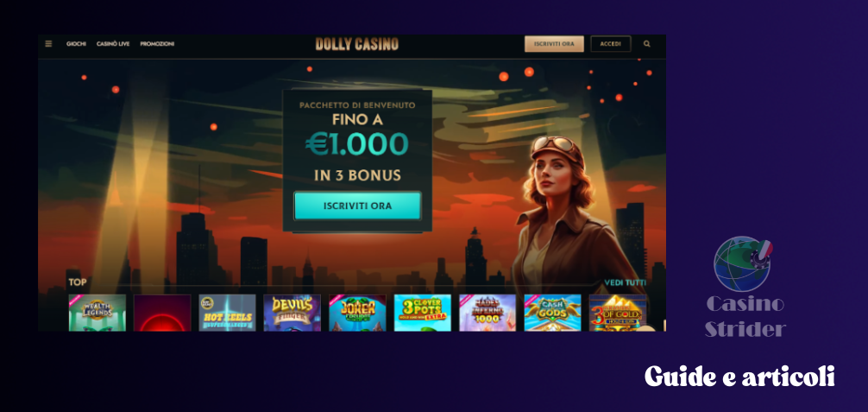The height and width of the screenshot is (412, 868).
Task: Open the Joker game thumbnail
Action: click(x=357, y=313)
